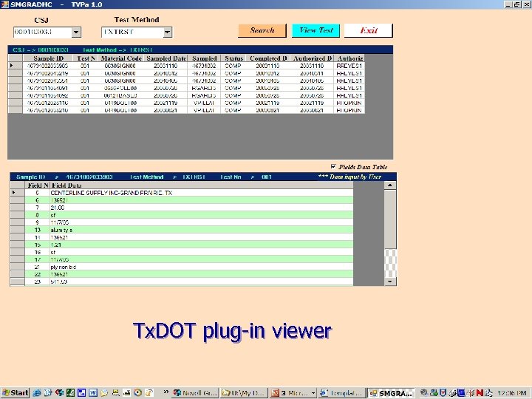Screen dimensions: 532x399
Task: Click the Status column header
Action: click(x=233, y=58)
